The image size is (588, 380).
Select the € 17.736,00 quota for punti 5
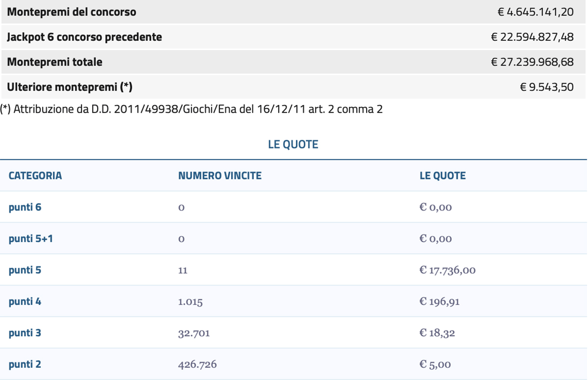[447, 270]
